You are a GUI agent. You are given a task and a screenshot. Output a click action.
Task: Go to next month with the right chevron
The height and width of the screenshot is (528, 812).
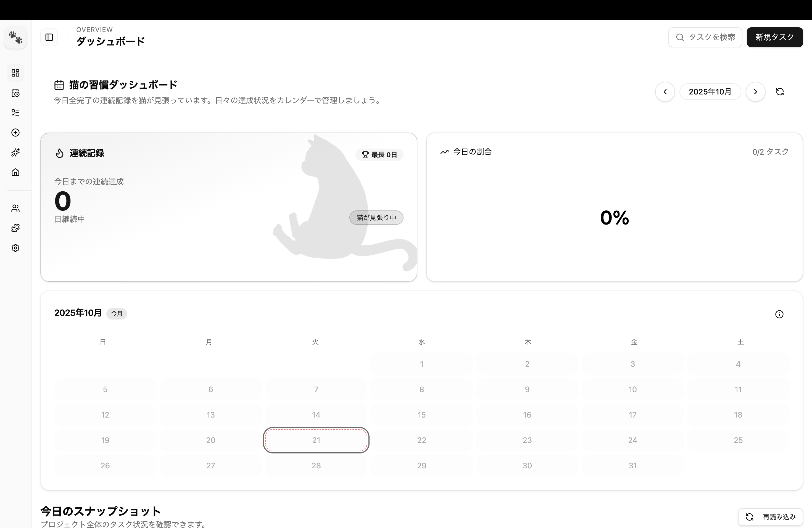pyautogui.click(x=755, y=91)
